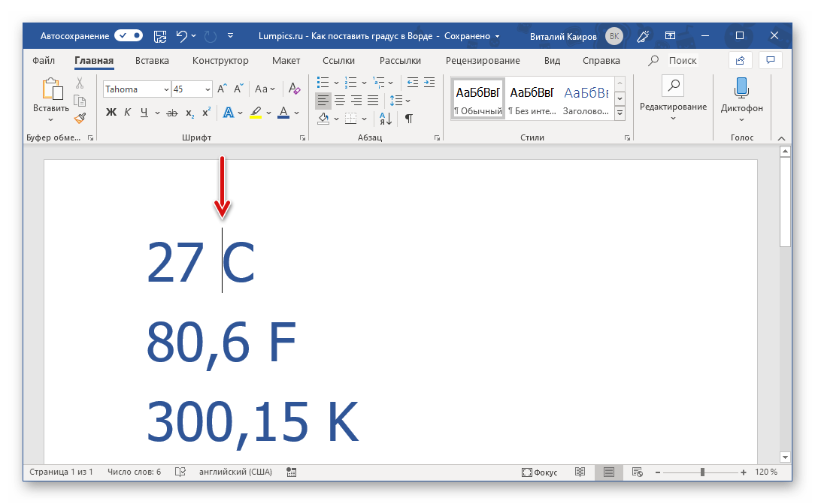The image size is (815, 504).
Task: Cut selection with scissors icon
Action: point(80,83)
